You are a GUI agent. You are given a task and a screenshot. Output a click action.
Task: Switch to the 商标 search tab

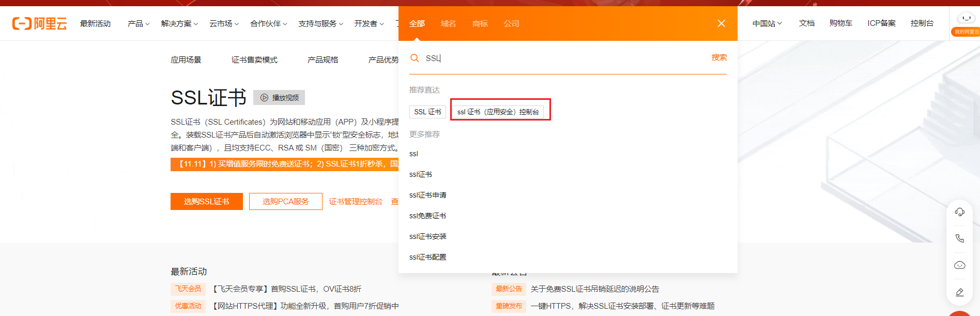[x=480, y=24]
